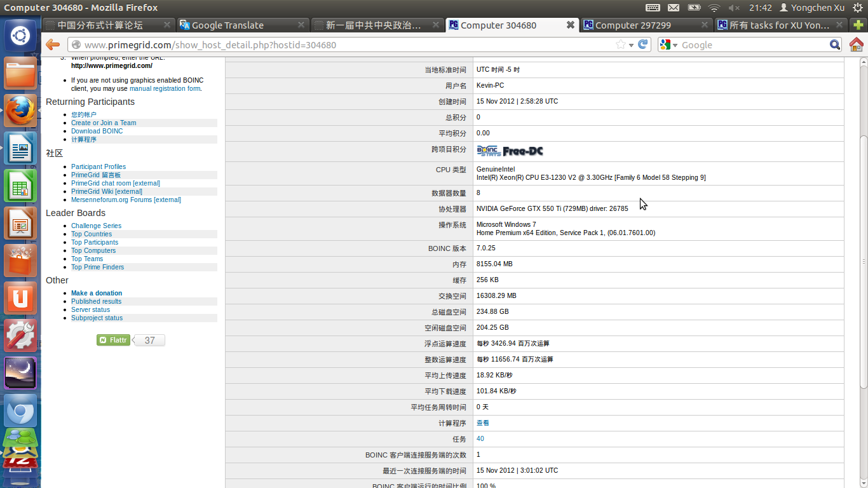Launch LibreOffice Writer from the dock
The height and width of the screenshot is (488, 868).
pyautogui.click(x=20, y=149)
